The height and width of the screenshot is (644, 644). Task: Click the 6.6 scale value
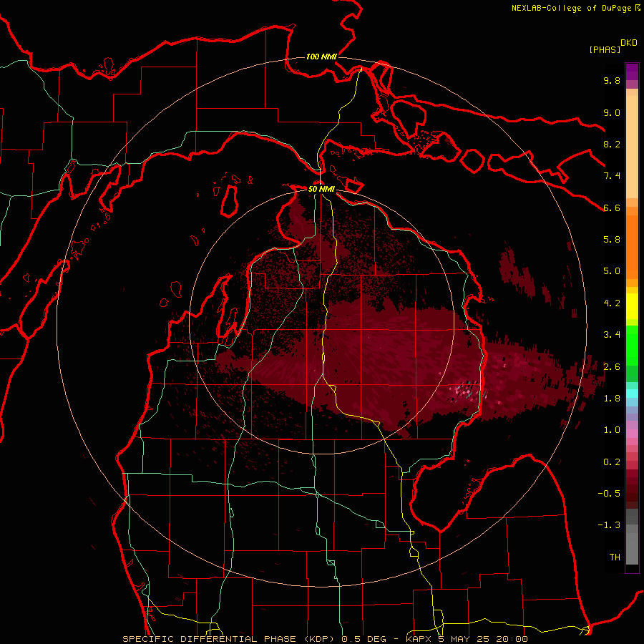point(612,208)
